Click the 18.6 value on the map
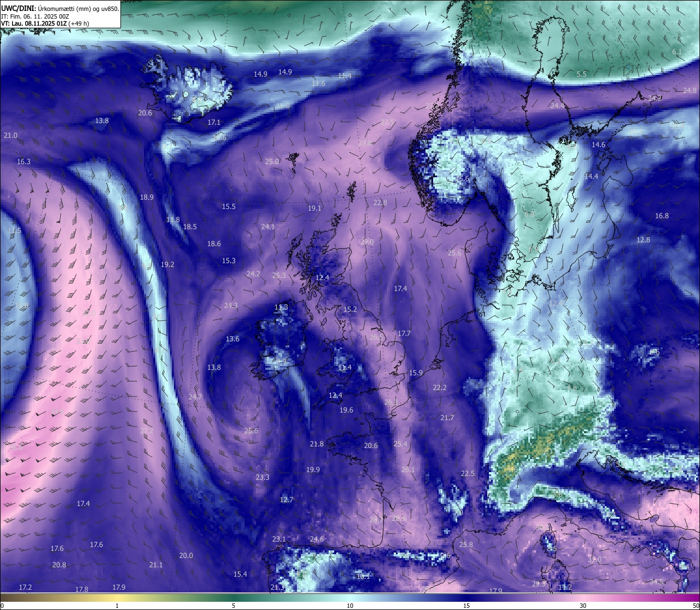The image size is (700, 610). tap(214, 244)
